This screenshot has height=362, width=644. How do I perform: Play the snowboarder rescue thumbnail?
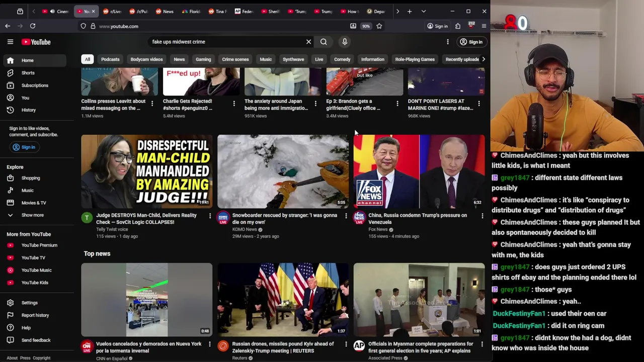point(283,171)
